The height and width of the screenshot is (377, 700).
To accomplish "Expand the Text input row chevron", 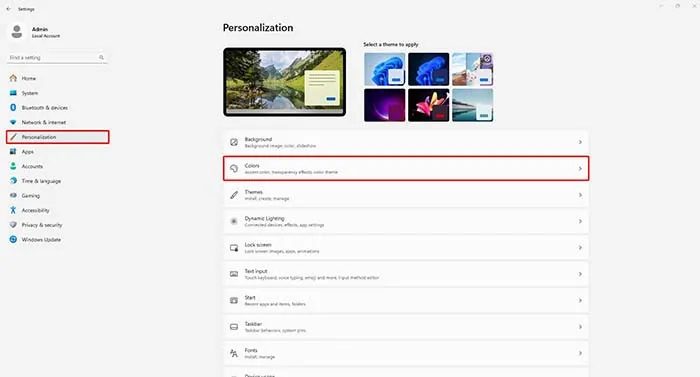I will point(580,274).
